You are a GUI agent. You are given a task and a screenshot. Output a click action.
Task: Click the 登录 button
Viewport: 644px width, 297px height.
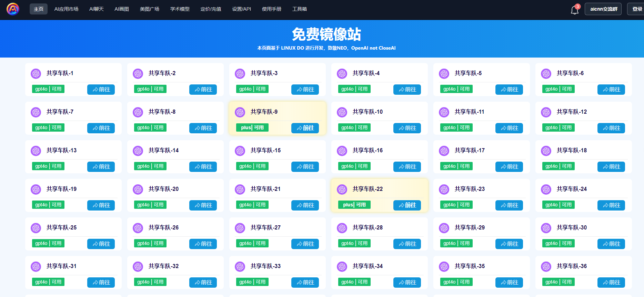[636, 9]
